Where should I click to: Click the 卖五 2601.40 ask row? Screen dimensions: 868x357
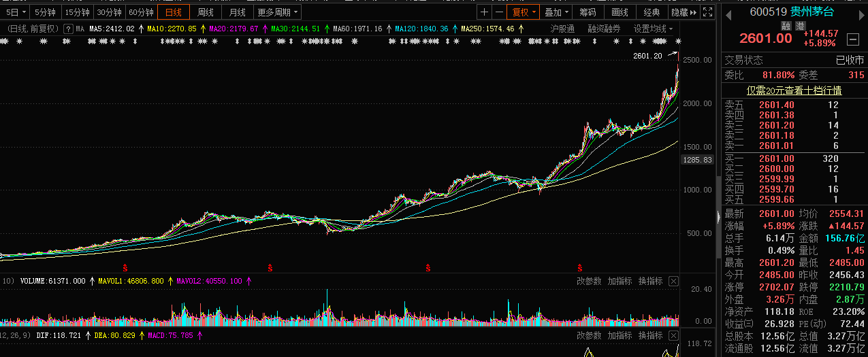(x=794, y=105)
